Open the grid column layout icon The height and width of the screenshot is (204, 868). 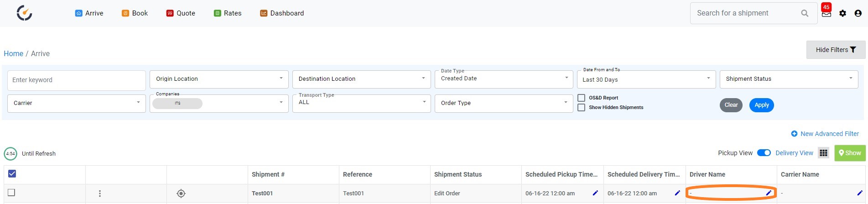coord(823,153)
